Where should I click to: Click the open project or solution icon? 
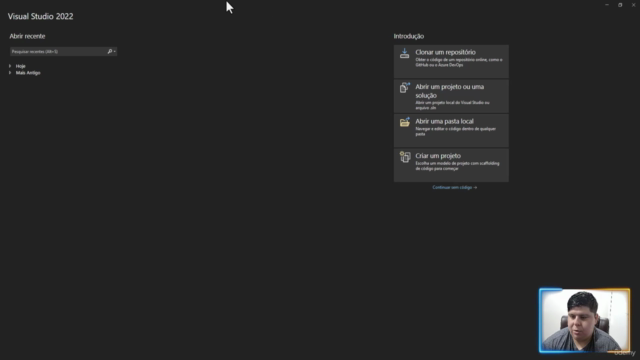click(404, 88)
